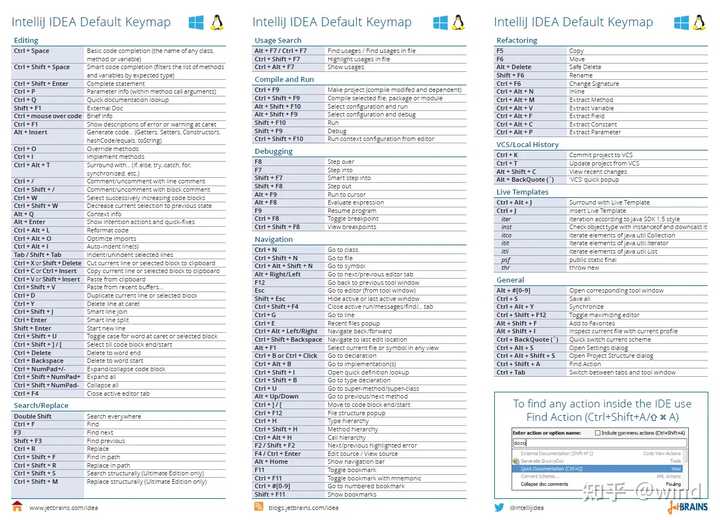
Task: Click the Twitter bird icon
Action: [499, 507]
